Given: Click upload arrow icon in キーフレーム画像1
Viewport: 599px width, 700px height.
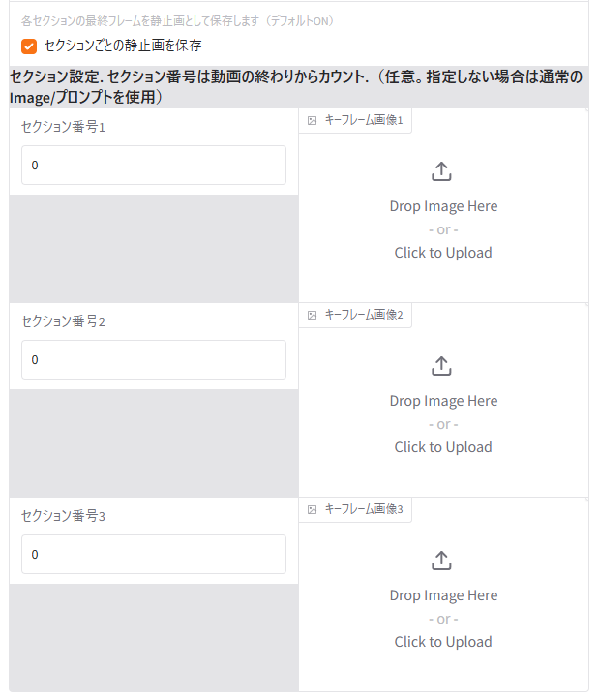Looking at the screenshot, I should (441, 172).
